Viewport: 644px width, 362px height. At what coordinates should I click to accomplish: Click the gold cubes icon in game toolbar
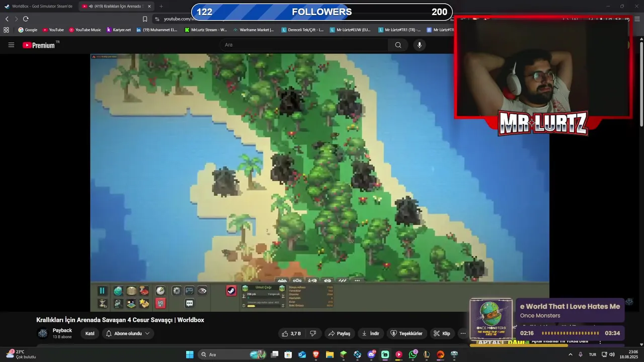(144, 303)
